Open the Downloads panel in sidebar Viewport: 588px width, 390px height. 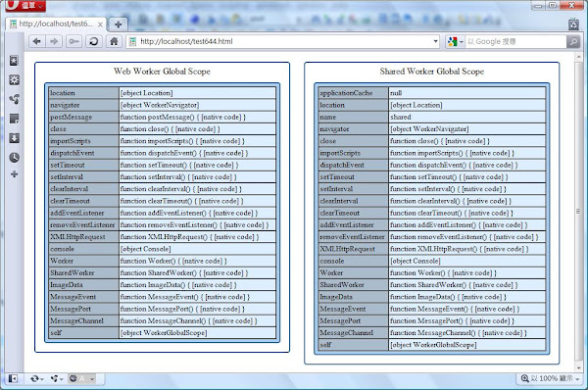pyautogui.click(x=15, y=138)
